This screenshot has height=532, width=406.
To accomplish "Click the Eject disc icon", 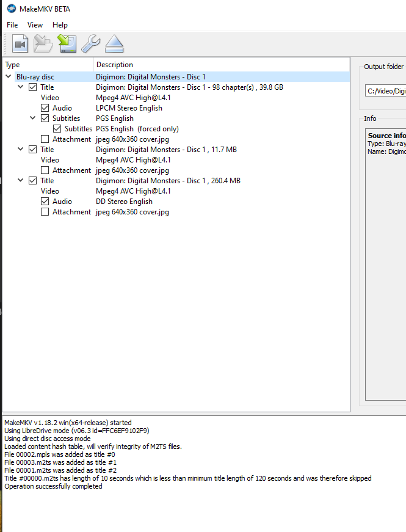I will pos(114,44).
